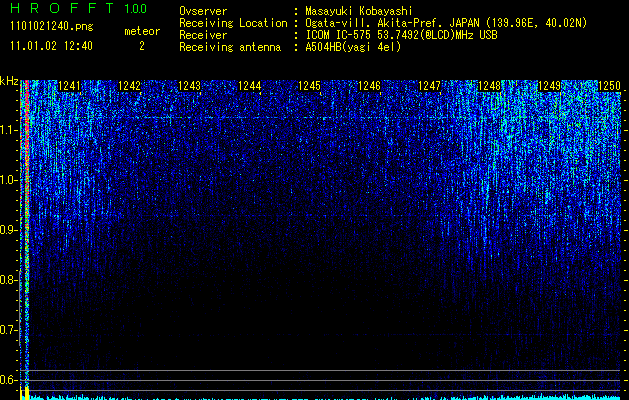Click the 1250 time marker
Image resolution: width=629 pixels, height=400 pixels.
(x=609, y=86)
